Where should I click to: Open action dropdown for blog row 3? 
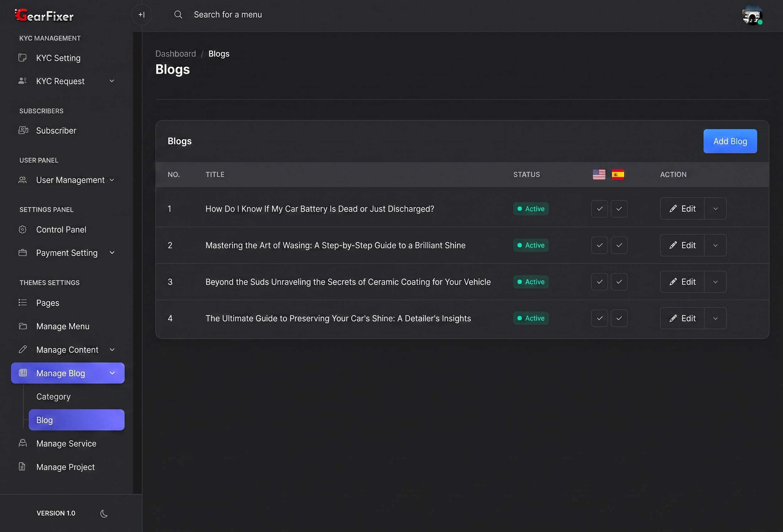[715, 282]
